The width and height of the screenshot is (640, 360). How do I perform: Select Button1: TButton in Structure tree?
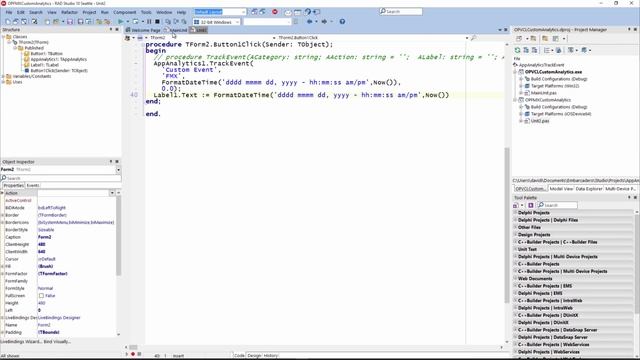coord(47,53)
